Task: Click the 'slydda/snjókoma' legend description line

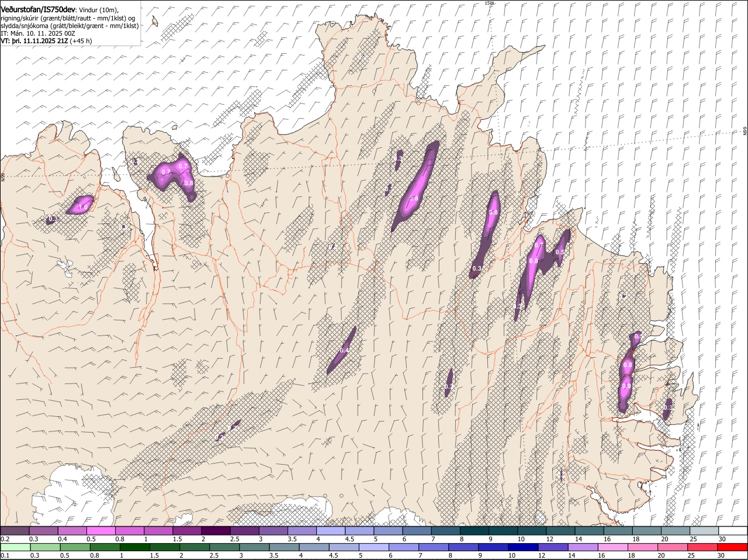Action: (x=70, y=26)
